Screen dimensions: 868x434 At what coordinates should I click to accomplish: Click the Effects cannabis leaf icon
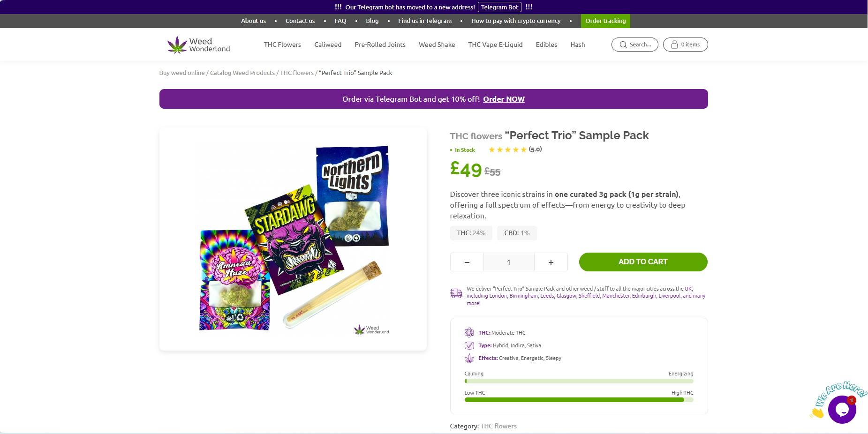pos(469,358)
